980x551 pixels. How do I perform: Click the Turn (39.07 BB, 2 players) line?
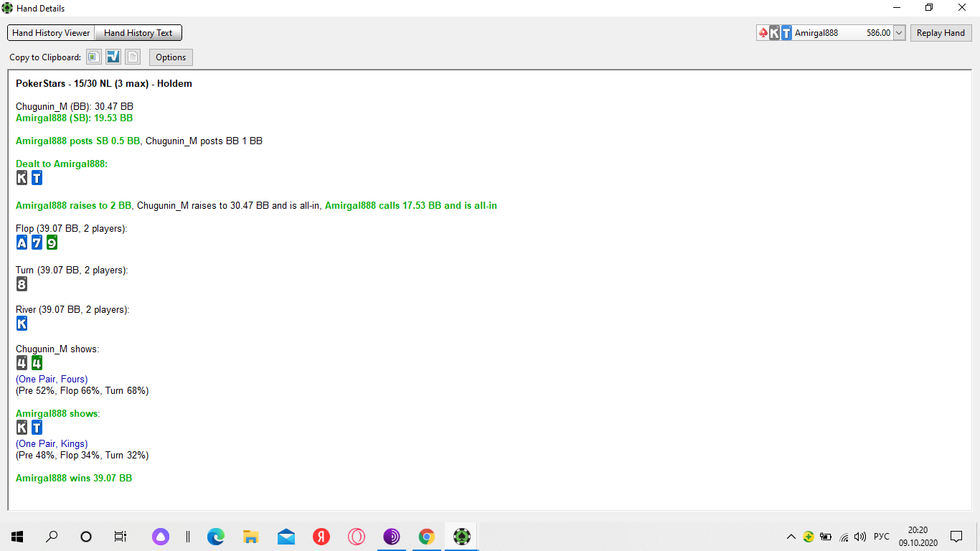72,270
